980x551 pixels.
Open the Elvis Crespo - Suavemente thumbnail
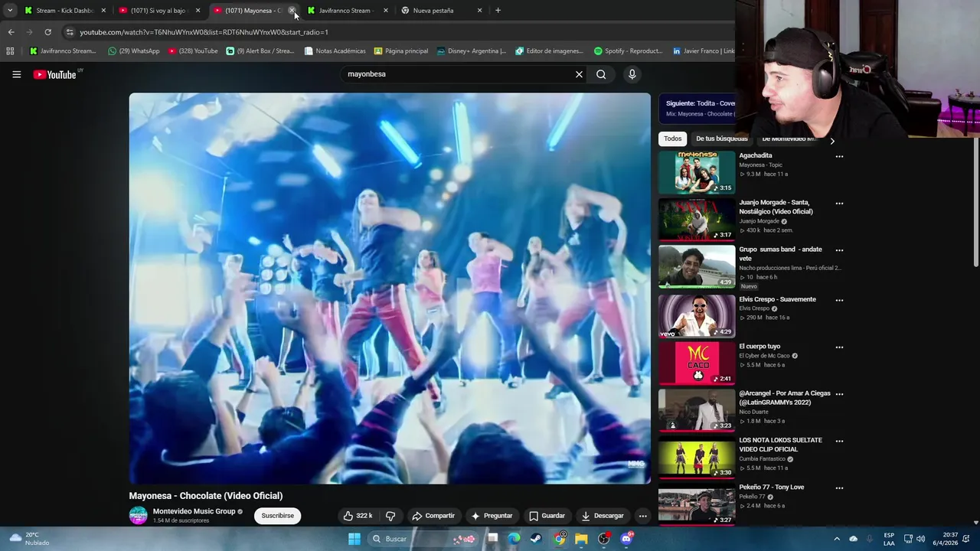(697, 316)
